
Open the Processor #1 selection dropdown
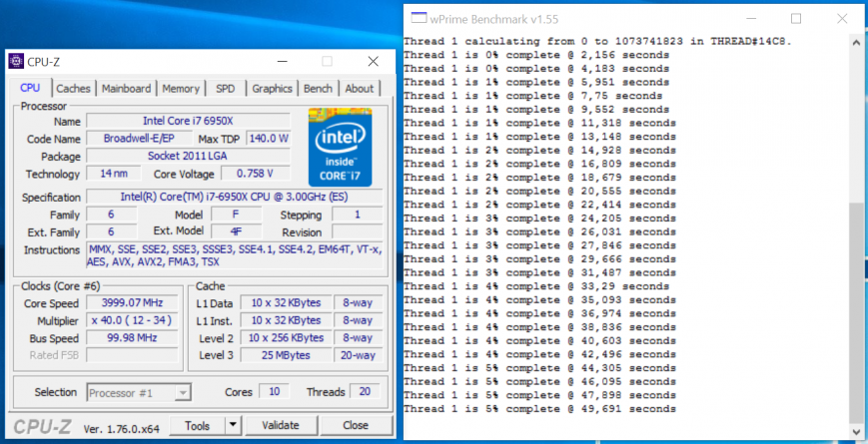coord(139,392)
